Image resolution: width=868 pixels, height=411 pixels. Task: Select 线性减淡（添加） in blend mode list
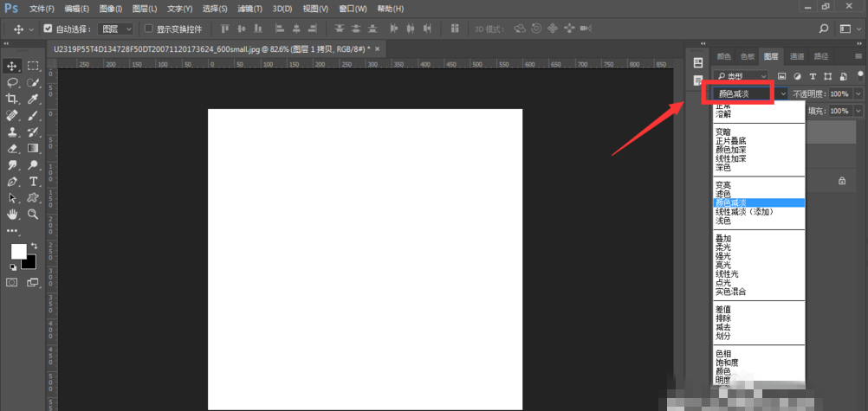(x=743, y=211)
